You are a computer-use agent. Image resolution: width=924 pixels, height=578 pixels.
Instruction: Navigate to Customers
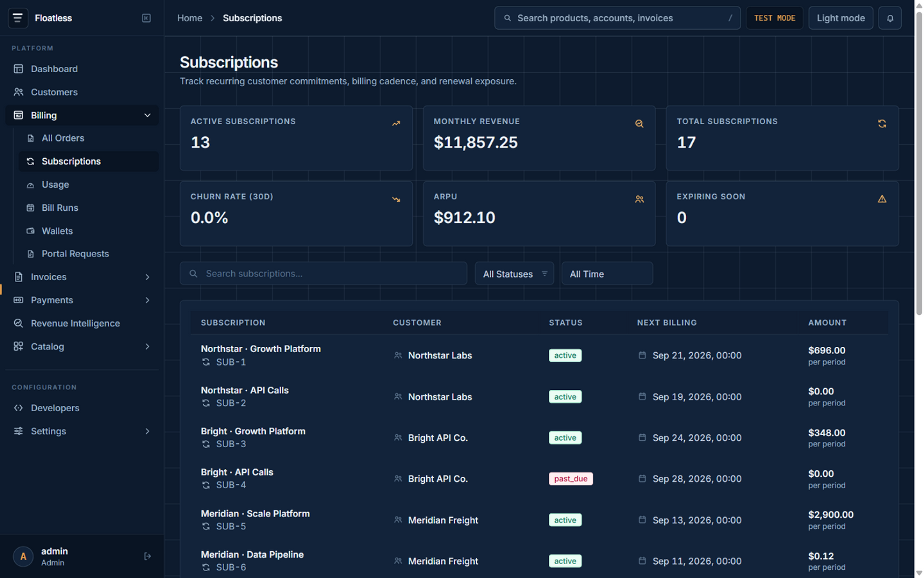coord(82,92)
